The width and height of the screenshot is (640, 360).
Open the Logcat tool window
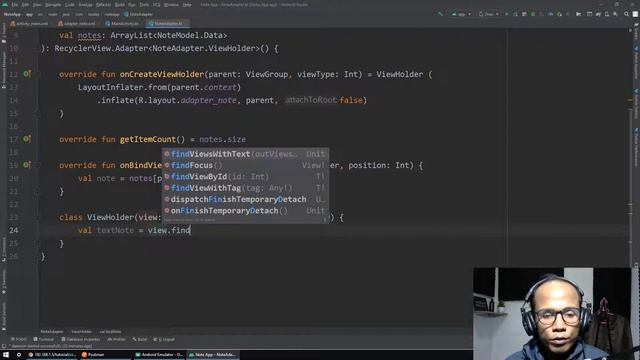point(164,339)
